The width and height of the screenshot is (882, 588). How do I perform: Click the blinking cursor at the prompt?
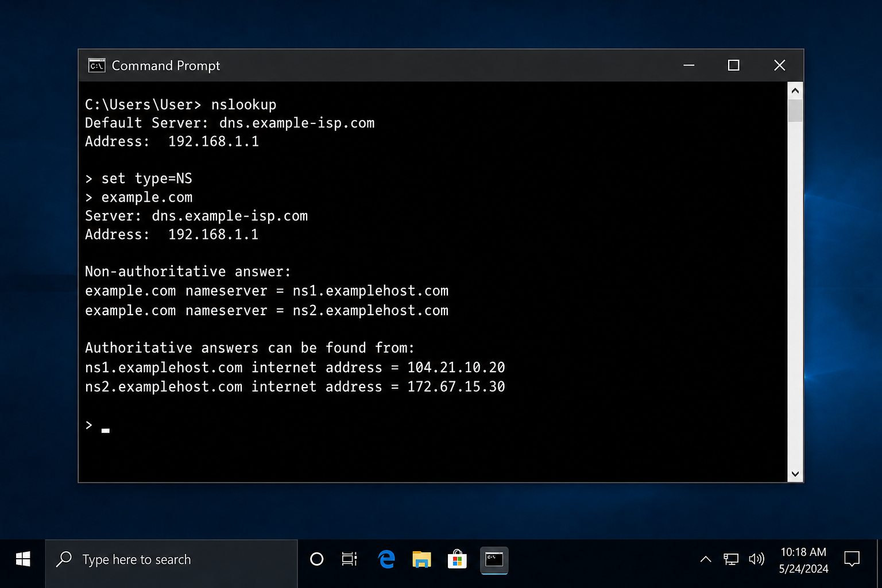[x=106, y=431]
